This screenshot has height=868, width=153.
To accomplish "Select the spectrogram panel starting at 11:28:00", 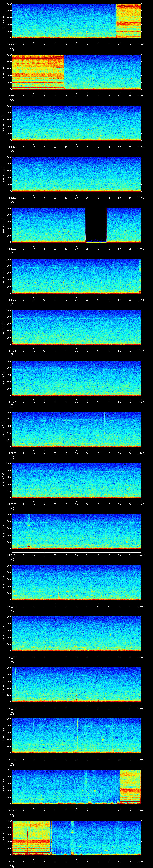I will (x=76, y=736).
